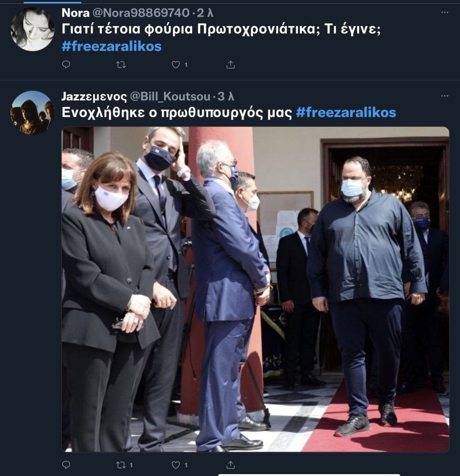Go to @Nora98869740 profile handle
The image size is (460, 476).
[x=140, y=13]
